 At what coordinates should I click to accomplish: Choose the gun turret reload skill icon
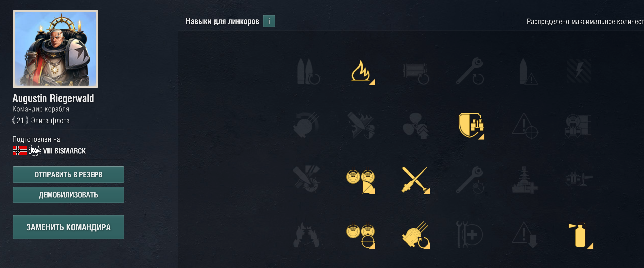click(x=416, y=235)
